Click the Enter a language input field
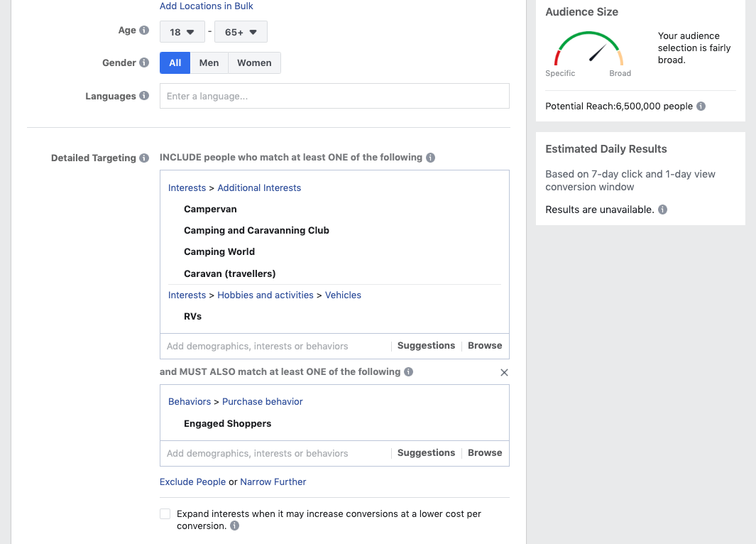 pyautogui.click(x=334, y=96)
